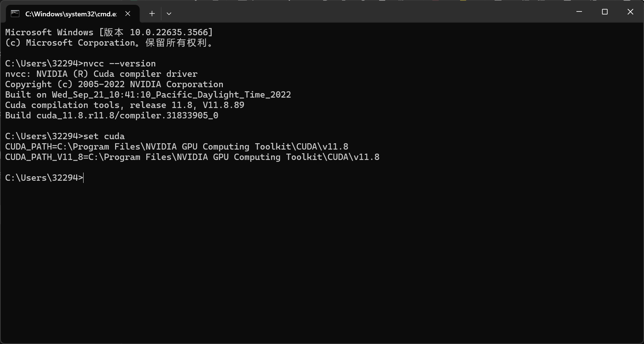Maximize the Windows Terminal window
Screen dimensions: 644x344
pos(605,12)
